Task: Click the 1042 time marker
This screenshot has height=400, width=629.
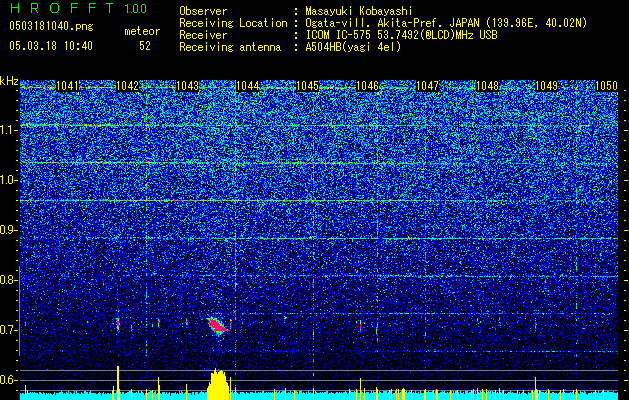Action: click(x=127, y=86)
